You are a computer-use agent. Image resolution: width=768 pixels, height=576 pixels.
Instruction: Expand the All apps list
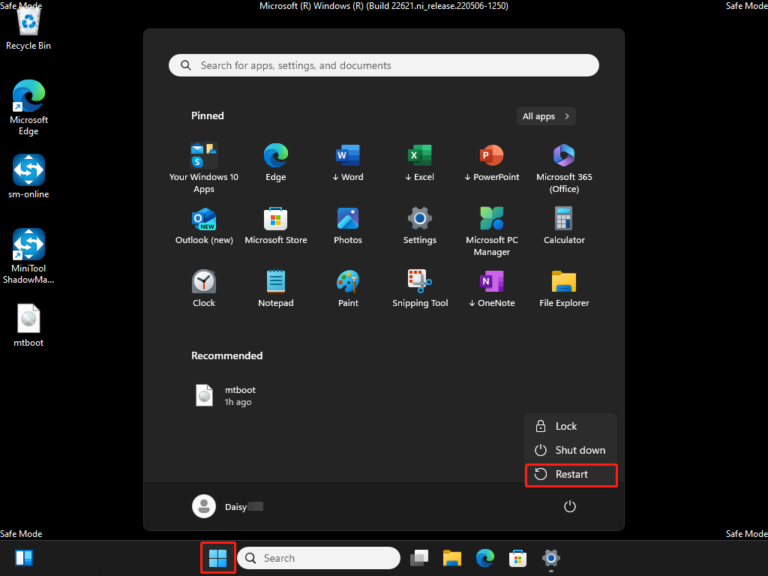pyautogui.click(x=546, y=116)
